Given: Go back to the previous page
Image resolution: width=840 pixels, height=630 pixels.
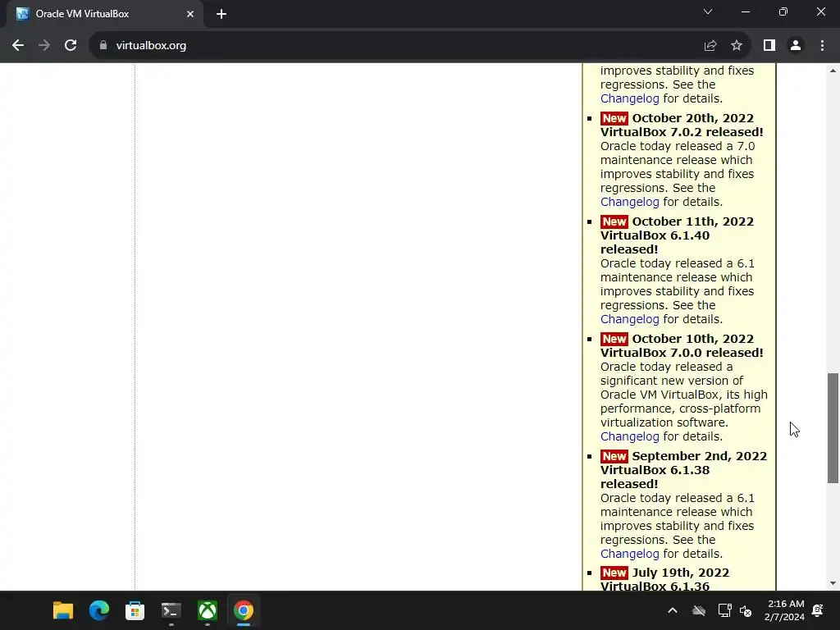Looking at the screenshot, I should click(x=18, y=46).
